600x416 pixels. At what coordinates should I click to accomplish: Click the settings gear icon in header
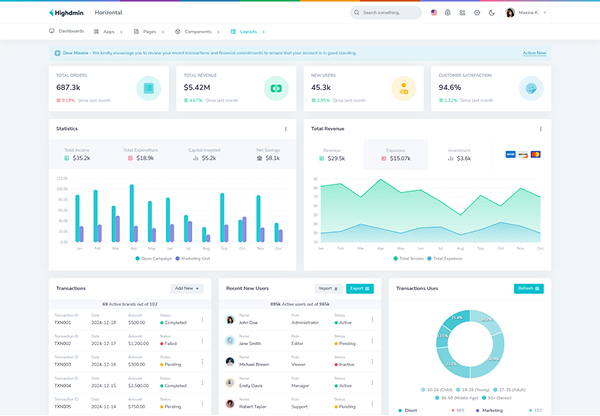click(477, 13)
